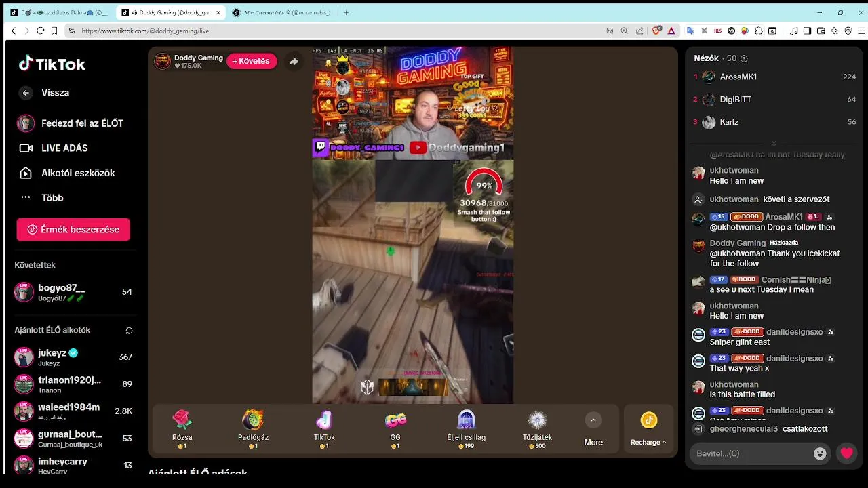Click the Nézők info question icon
This screenshot has height=488, width=868.
[x=744, y=59]
